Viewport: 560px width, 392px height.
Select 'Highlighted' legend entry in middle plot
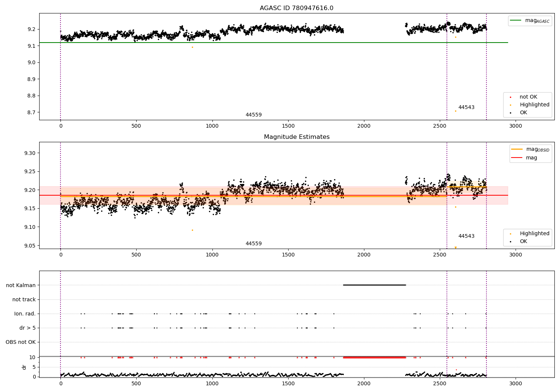pyautogui.click(x=535, y=234)
